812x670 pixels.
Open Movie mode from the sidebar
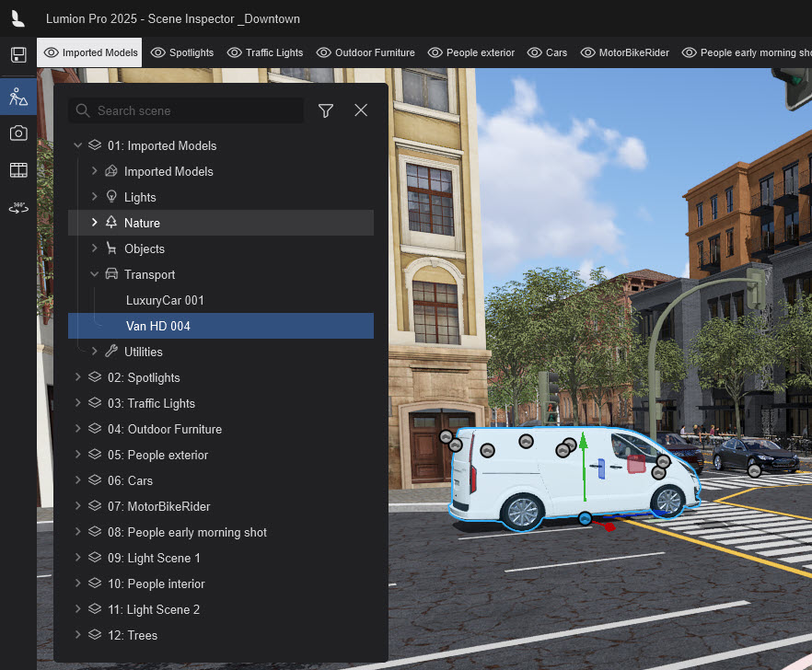click(18, 169)
